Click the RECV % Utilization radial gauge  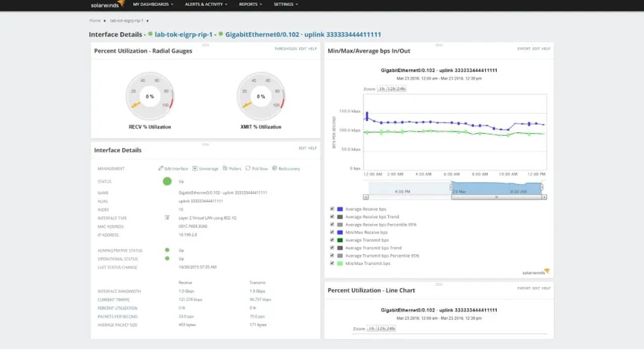click(x=150, y=96)
